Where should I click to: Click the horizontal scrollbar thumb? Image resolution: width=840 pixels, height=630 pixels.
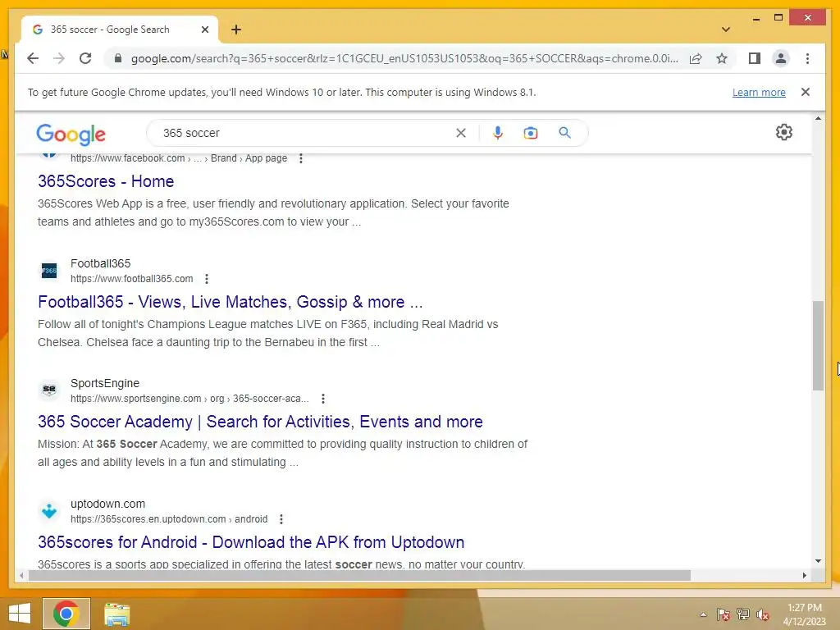pos(359,575)
